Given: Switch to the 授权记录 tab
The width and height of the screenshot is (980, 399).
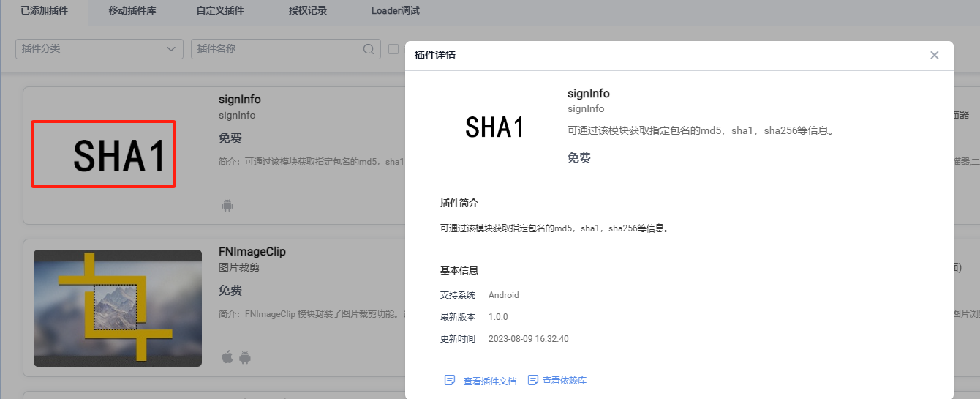Looking at the screenshot, I should coord(308,11).
